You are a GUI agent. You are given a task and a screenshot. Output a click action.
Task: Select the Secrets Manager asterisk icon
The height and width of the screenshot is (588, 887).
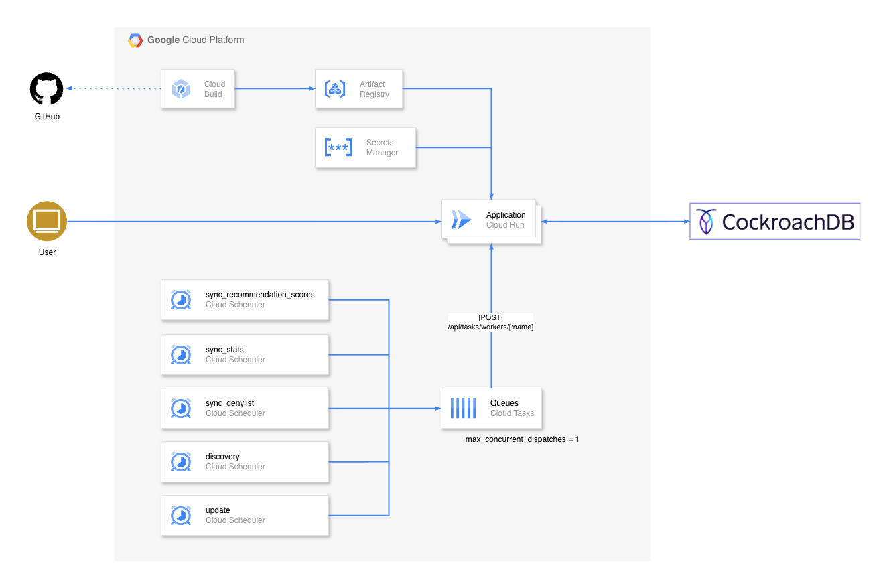coord(338,147)
